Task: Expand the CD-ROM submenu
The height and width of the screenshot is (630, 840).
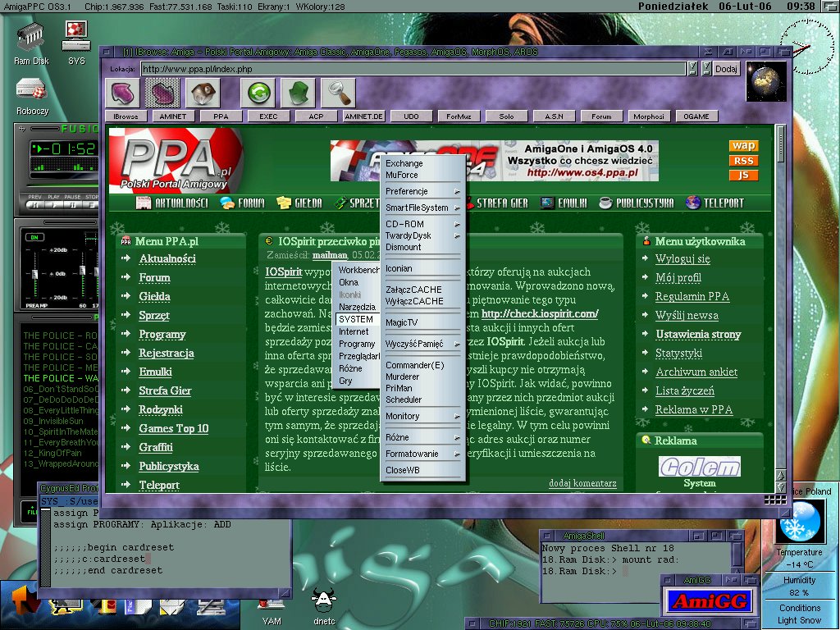Action: 422,224
